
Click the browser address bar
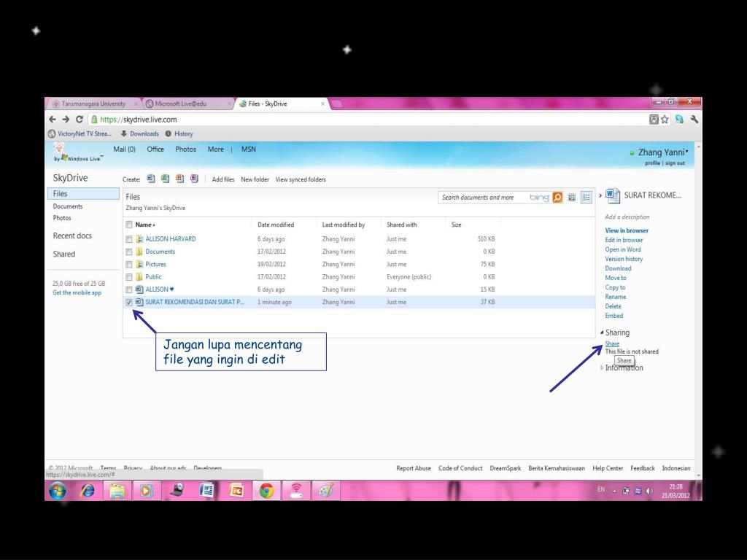tap(367, 120)
